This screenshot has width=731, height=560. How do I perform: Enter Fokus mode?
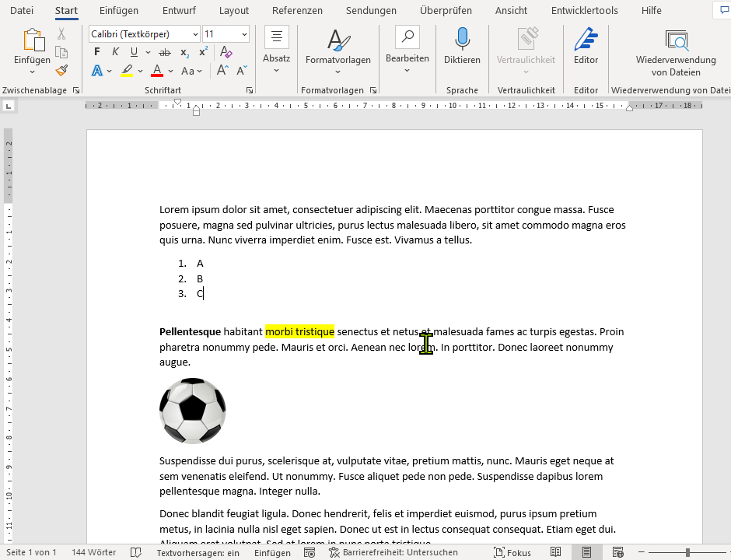[x=512, y=552]
